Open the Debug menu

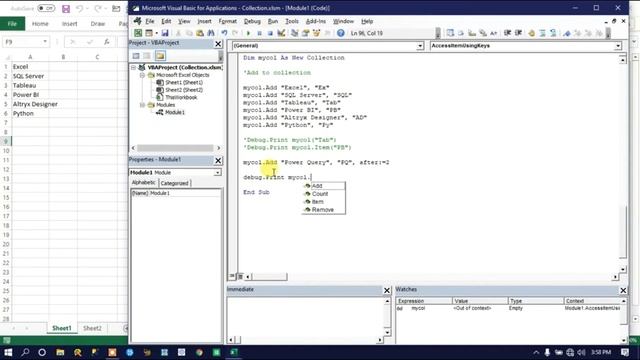click(252, 21)
